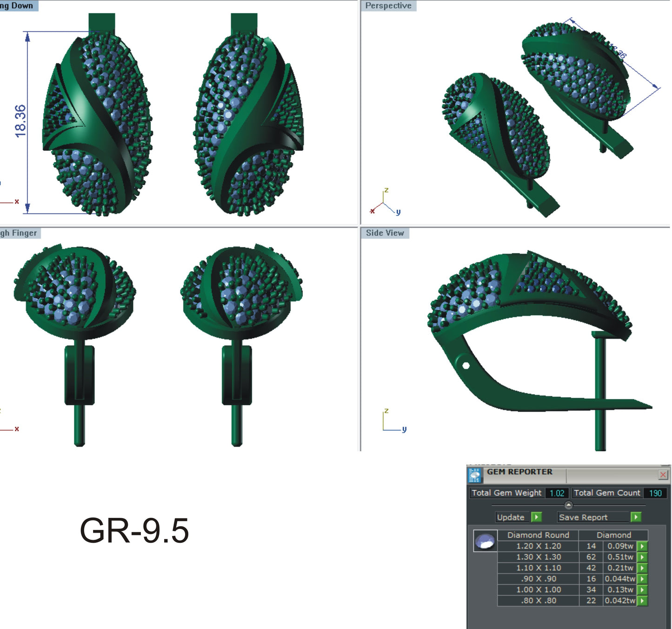Click the Total Gem Weight value 1.02

(x=557, y=493)
